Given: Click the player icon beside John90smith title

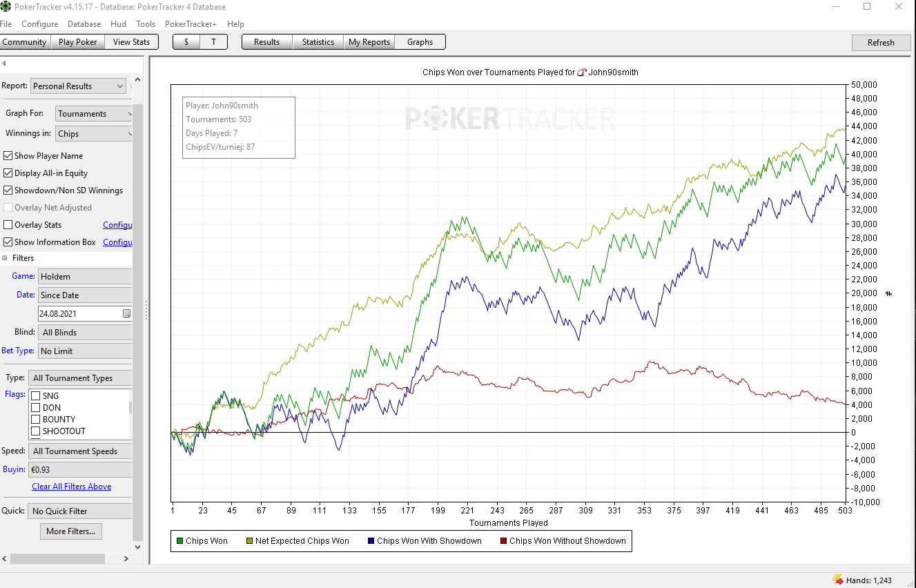Looking at the screenshot, I should click(581, 72).
